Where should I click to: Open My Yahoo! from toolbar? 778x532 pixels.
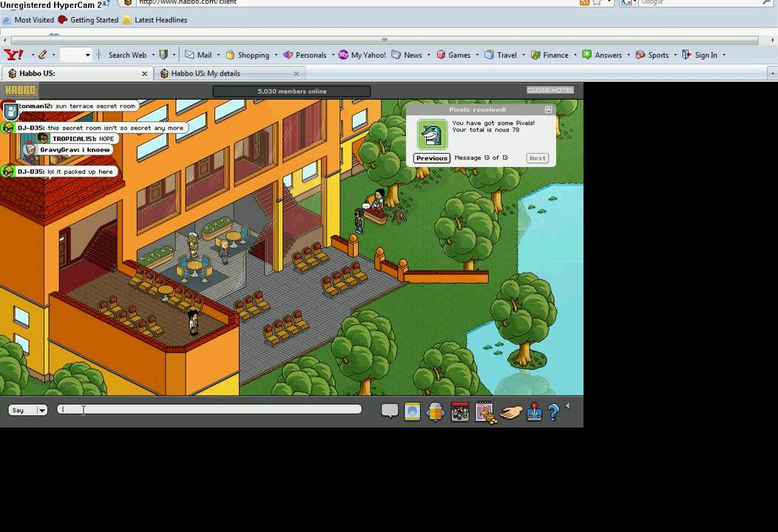362,55
